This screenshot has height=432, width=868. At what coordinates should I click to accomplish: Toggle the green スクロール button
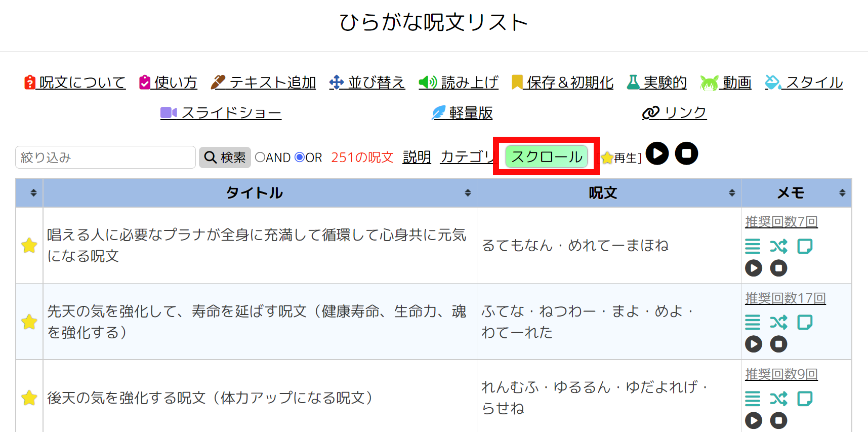pos(547,157)
